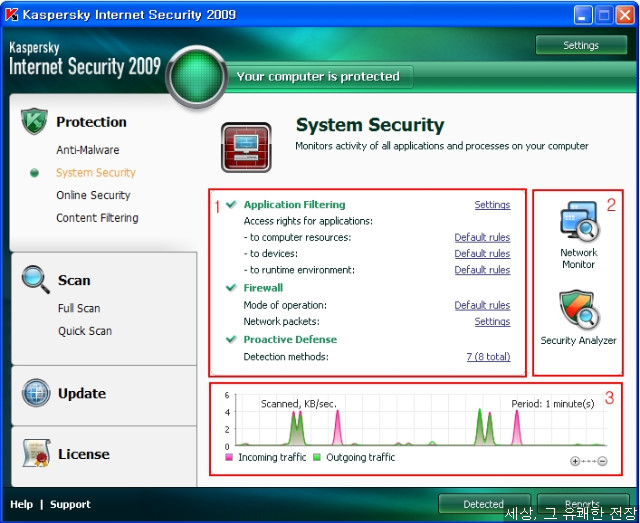Screen dimensions: 640x523
Task: Toggle Proactive Defense green checkmark
Action: (x=231, y=339)
